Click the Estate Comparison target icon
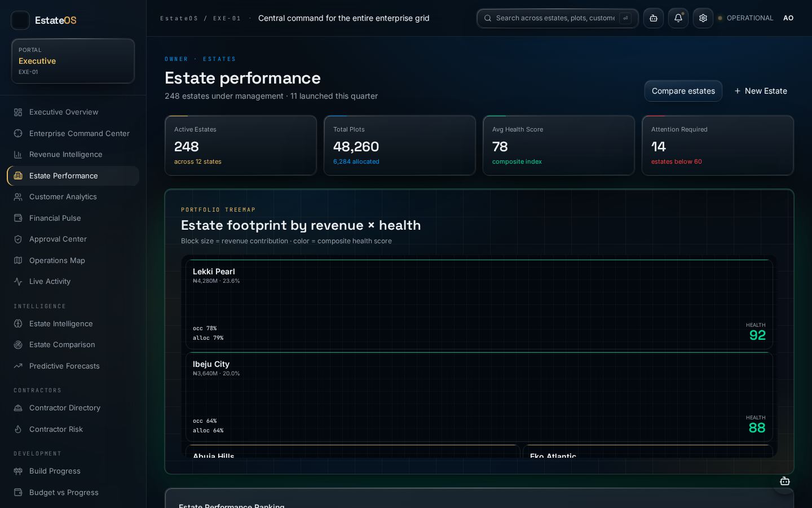The width and height of the screenshot is (812, 508). [x=18, y=345]
